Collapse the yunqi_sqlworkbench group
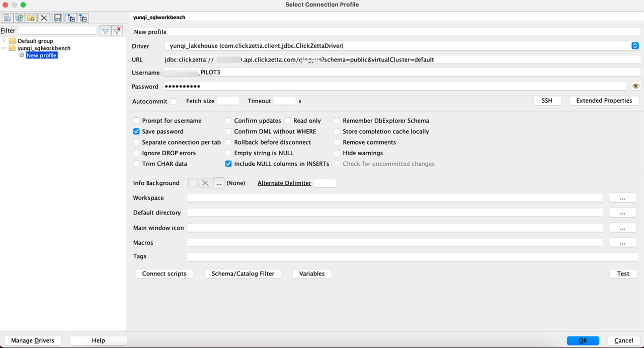The image size is (644, 348). (4, 48)
